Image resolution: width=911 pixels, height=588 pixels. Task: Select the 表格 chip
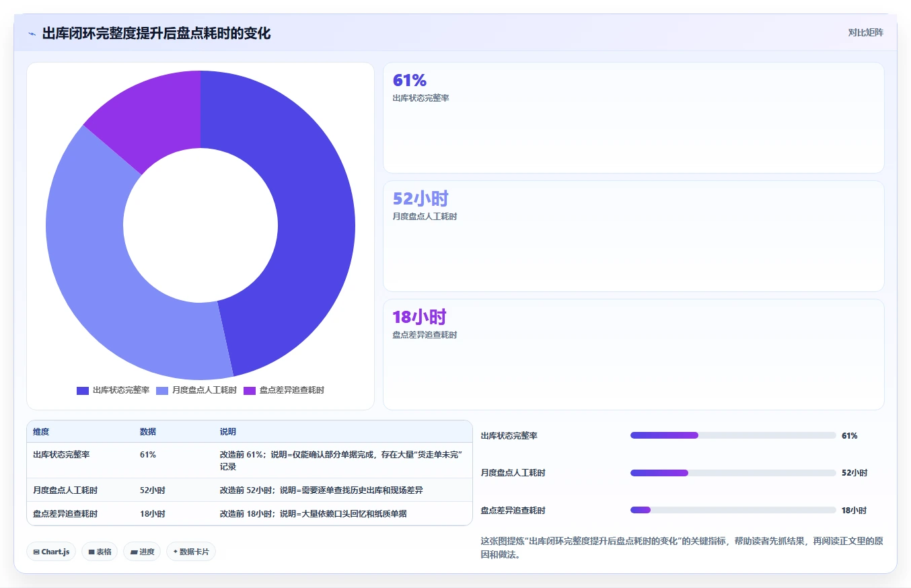point(100,552)
